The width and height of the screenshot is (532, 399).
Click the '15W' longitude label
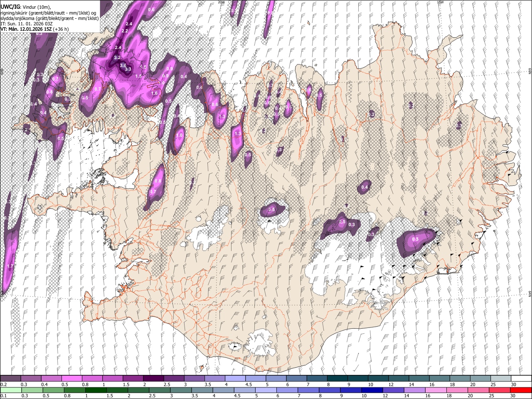[440, 2]
